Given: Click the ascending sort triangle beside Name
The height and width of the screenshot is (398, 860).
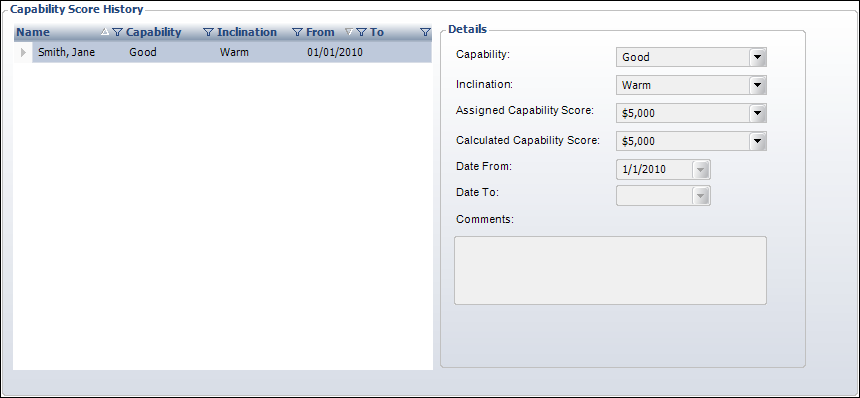Looking at the screenshot, I should [x=105, y=32].
